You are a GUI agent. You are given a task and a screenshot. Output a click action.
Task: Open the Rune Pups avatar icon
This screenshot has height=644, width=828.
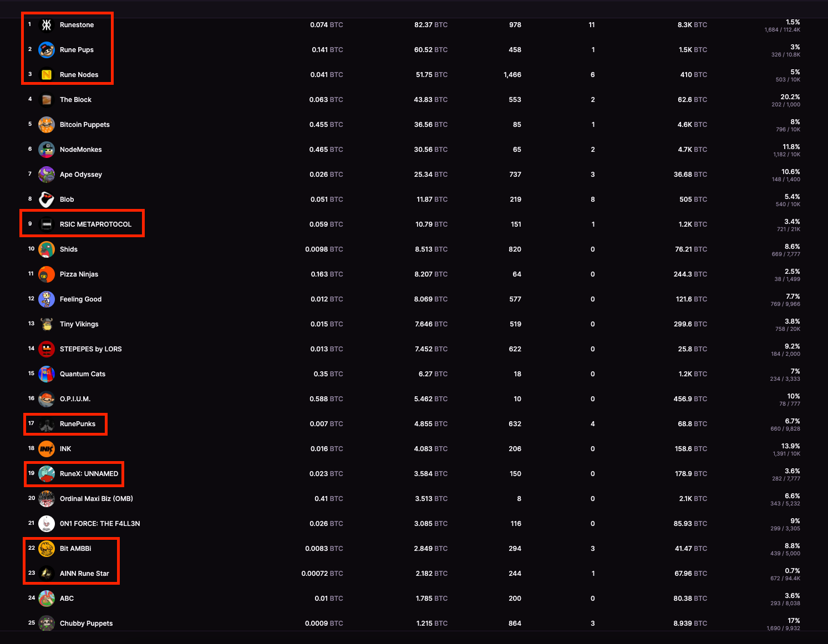pyautogui.click(x=47, y=50)
